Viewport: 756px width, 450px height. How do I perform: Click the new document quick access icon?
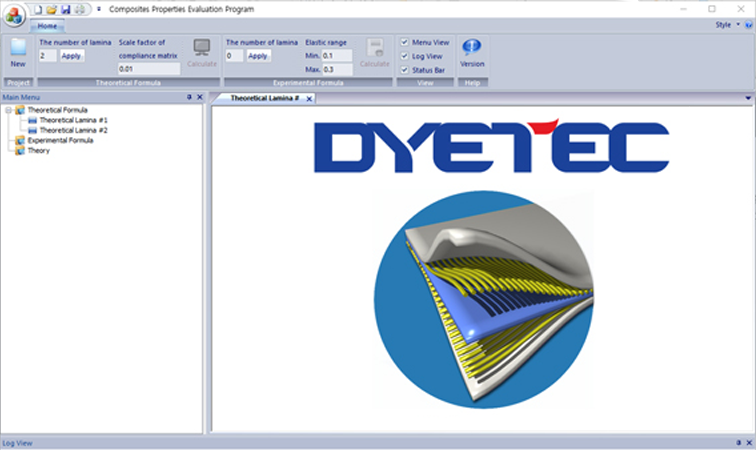[x=38, y=9]
